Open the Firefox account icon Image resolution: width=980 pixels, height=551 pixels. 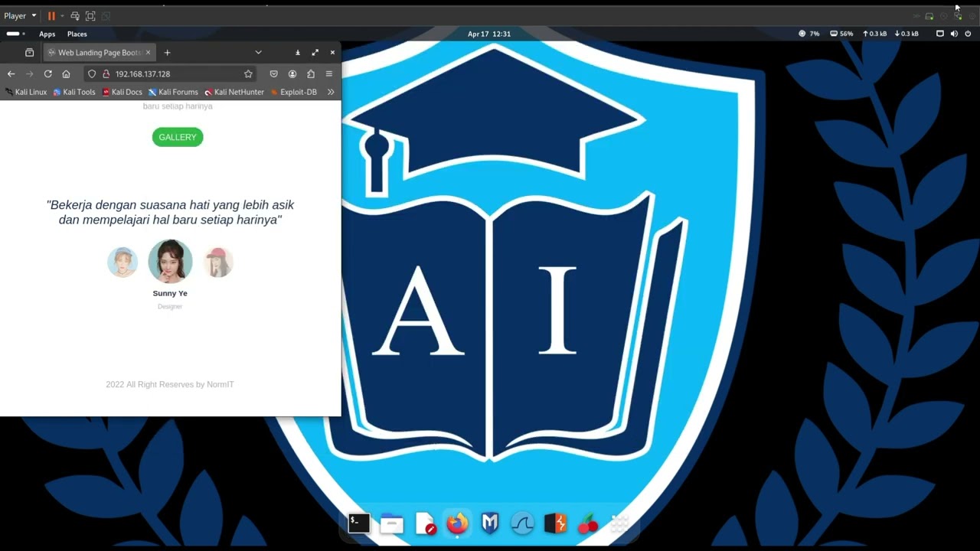[292, 73]
